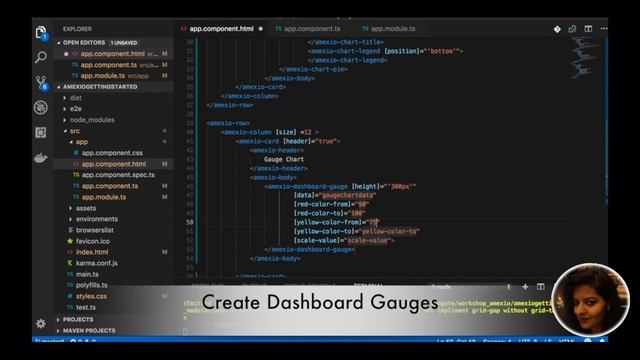The height and width of the screenshot is (360, 640).
Task: Open the Docker view in activity bar
Action: [41, 158]
